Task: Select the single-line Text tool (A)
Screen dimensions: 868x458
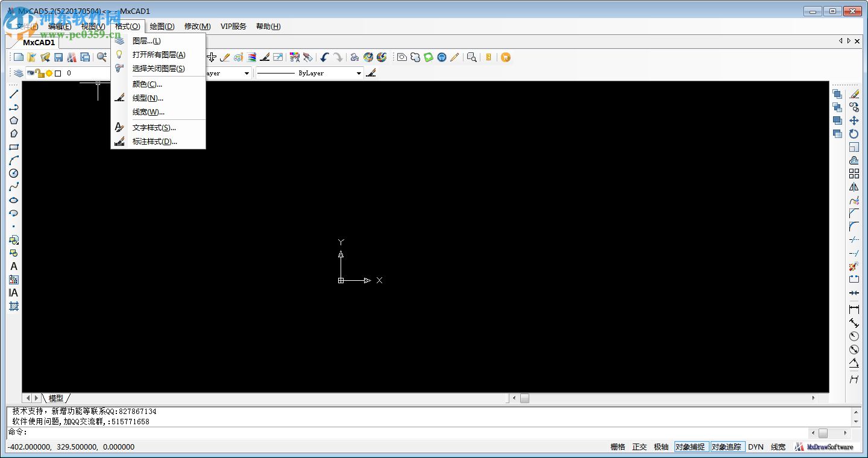Action: point(13,266)
